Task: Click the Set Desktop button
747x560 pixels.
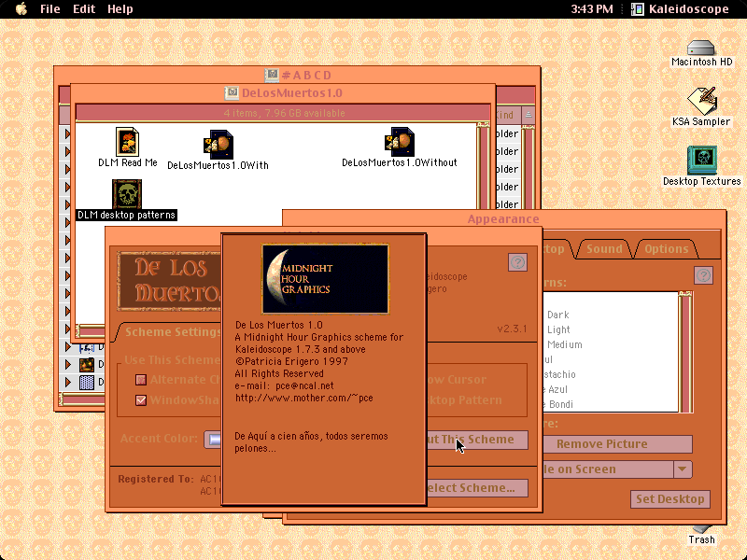Action: tap(669, 499)
